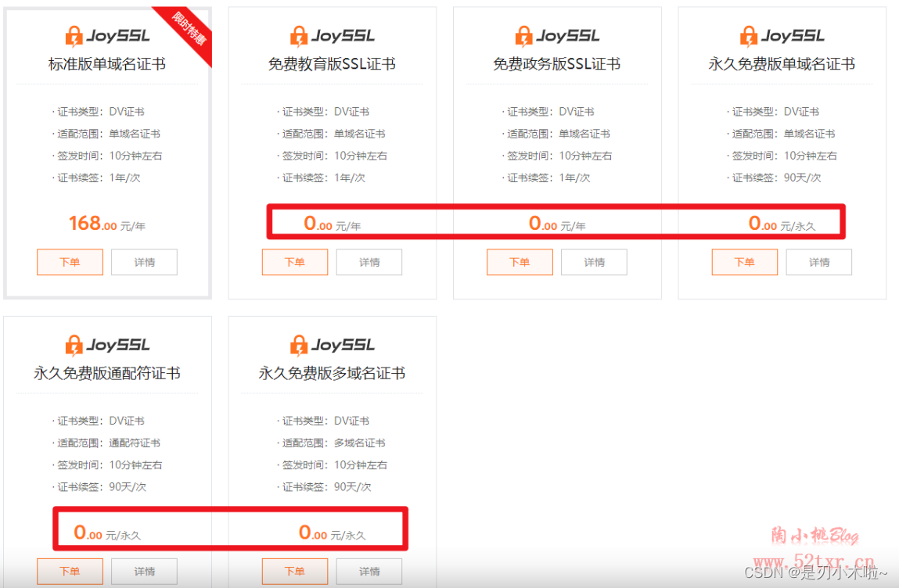Image resolution: width=899 pixels, height=588 pixels.
Task: Select title 永久免费版单域名证书
Action: 782,63
